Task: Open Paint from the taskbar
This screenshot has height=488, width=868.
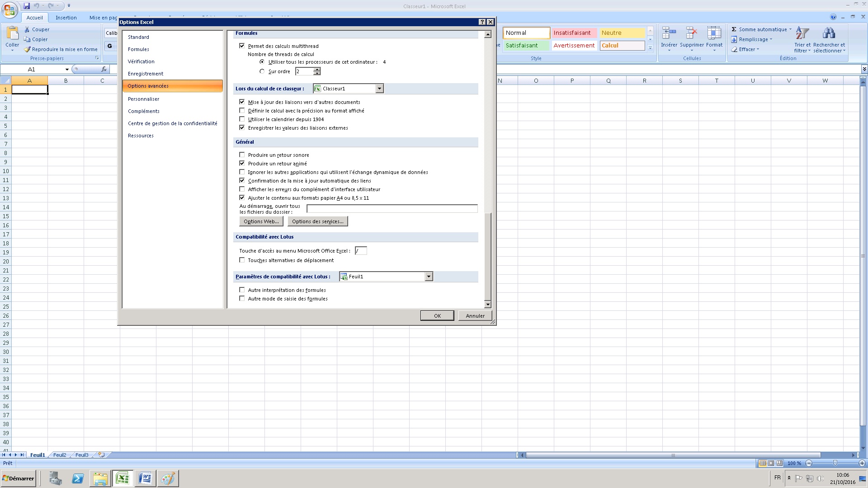Action: [x=168, y=478]
